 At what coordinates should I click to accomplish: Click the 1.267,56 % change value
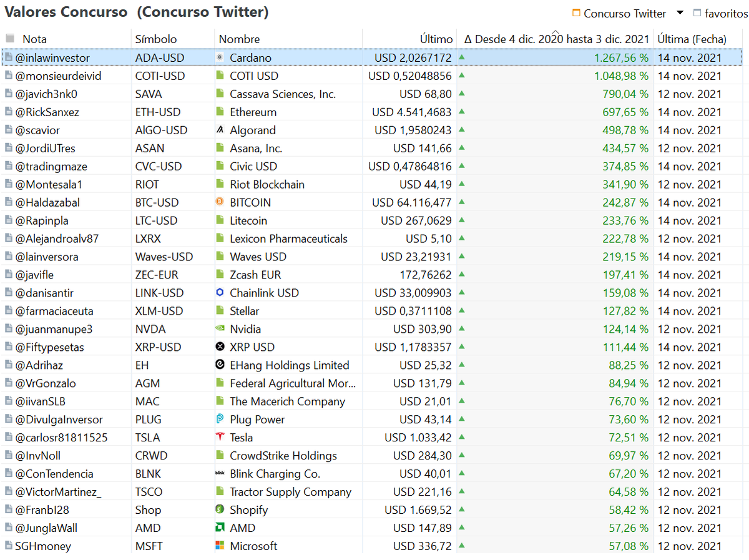point(621,57)
